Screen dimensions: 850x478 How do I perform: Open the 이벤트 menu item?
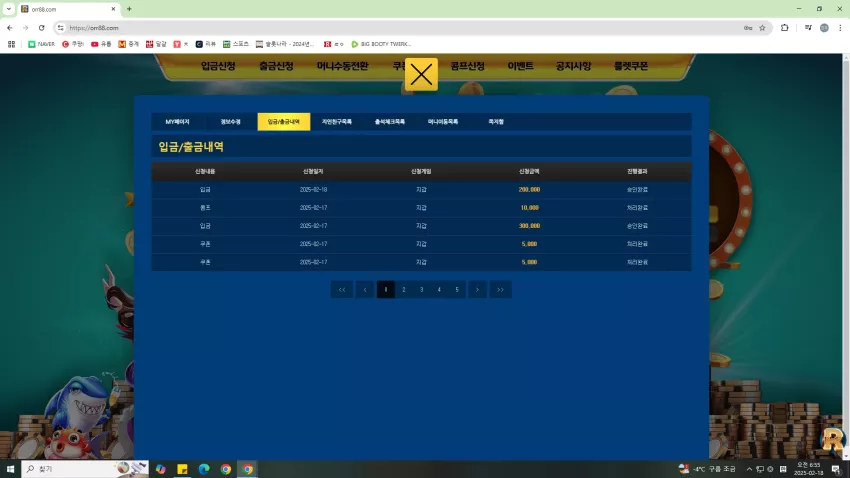[520, 66]
